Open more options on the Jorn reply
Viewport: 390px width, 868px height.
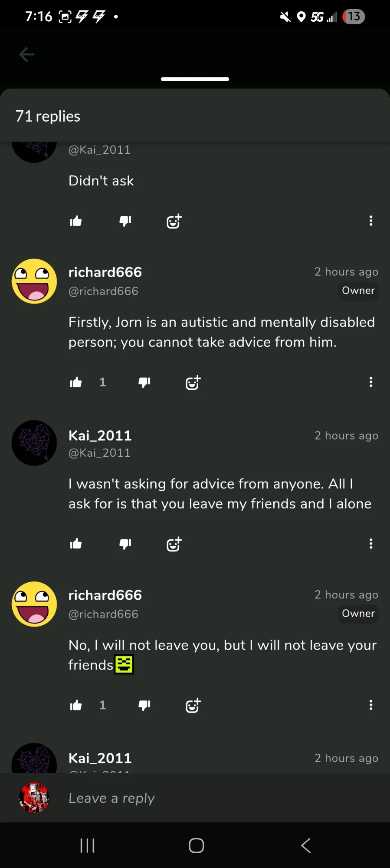[x=371, y=382]
